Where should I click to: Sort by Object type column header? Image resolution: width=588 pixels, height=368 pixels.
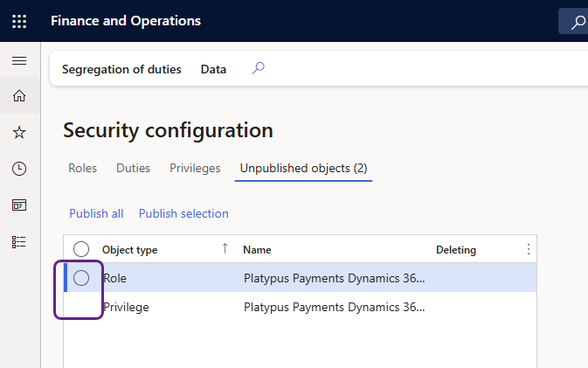point(130,250)
